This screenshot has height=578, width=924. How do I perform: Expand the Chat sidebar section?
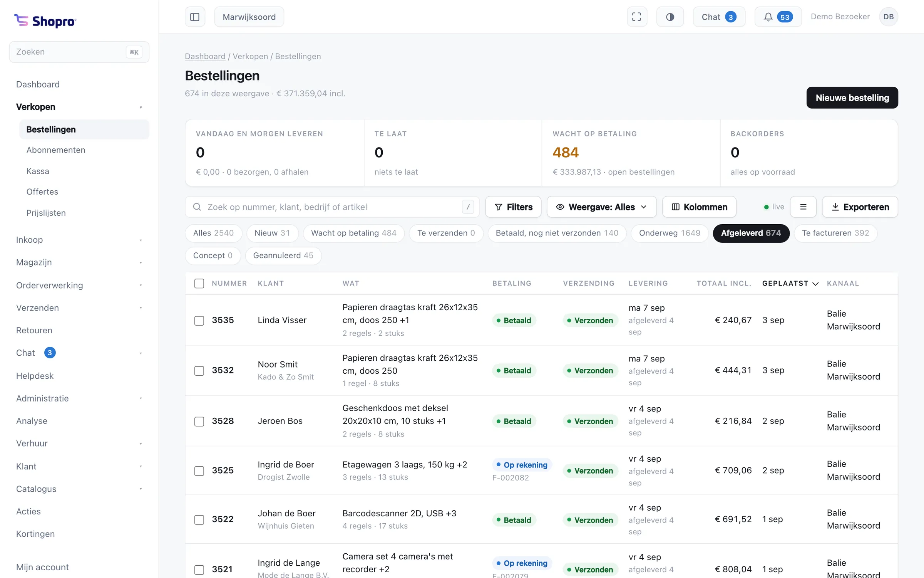pos(79,353)
